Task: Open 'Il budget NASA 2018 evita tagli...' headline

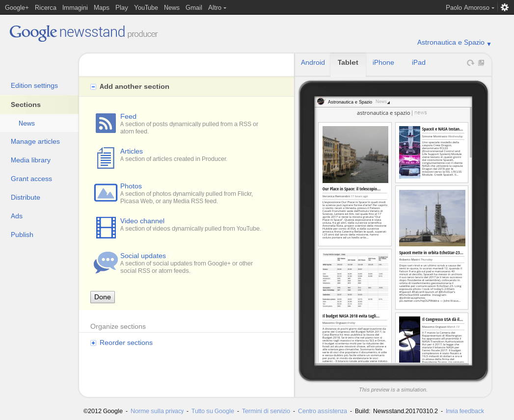Action: point(351,316)
